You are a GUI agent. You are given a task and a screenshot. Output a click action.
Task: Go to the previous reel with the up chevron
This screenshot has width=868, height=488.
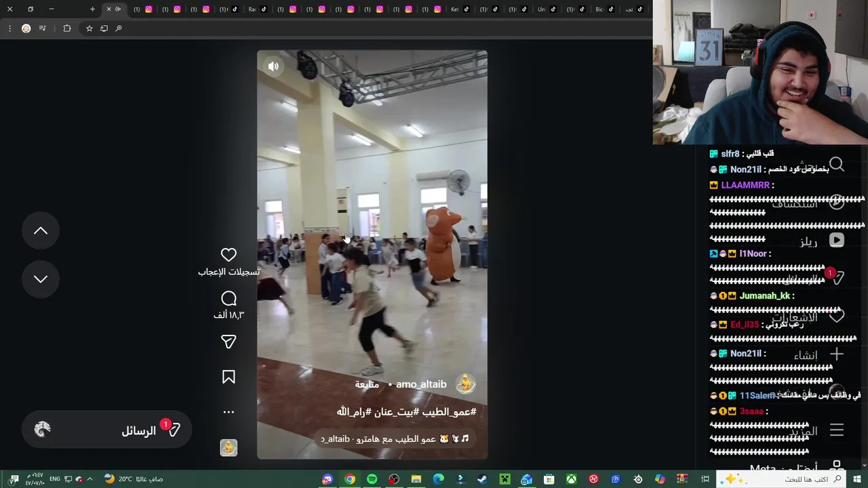[x=41, y=231]
